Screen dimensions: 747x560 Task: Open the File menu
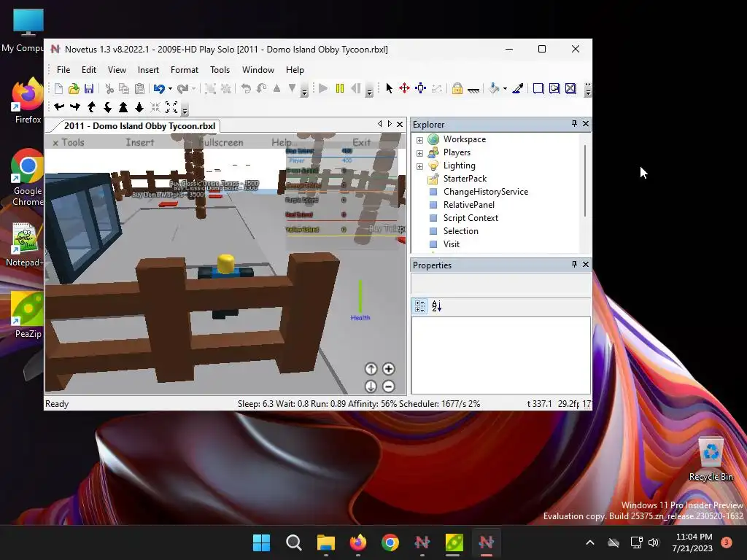pyautogui.click(x=63, y=70)
